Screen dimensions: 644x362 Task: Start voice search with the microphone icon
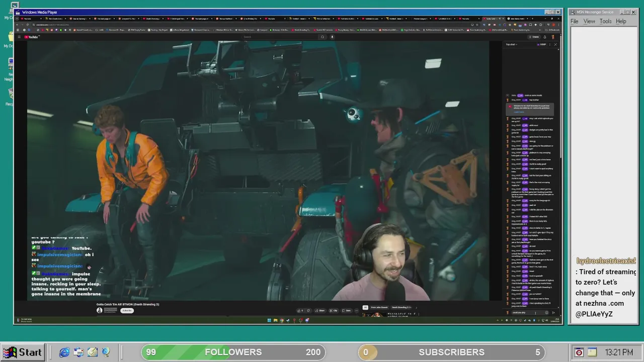(x=332, y=37)
